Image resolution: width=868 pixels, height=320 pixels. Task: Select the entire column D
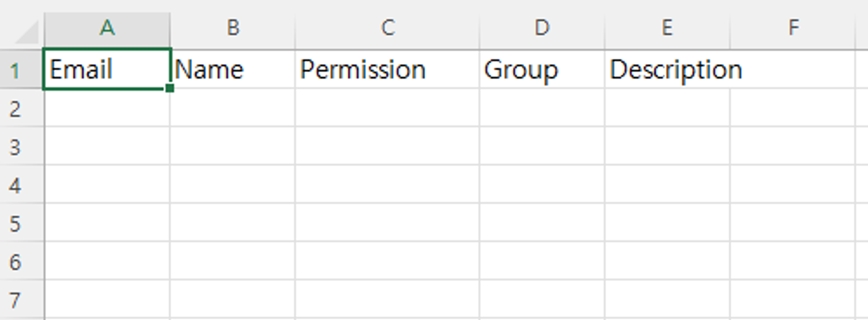542,28
